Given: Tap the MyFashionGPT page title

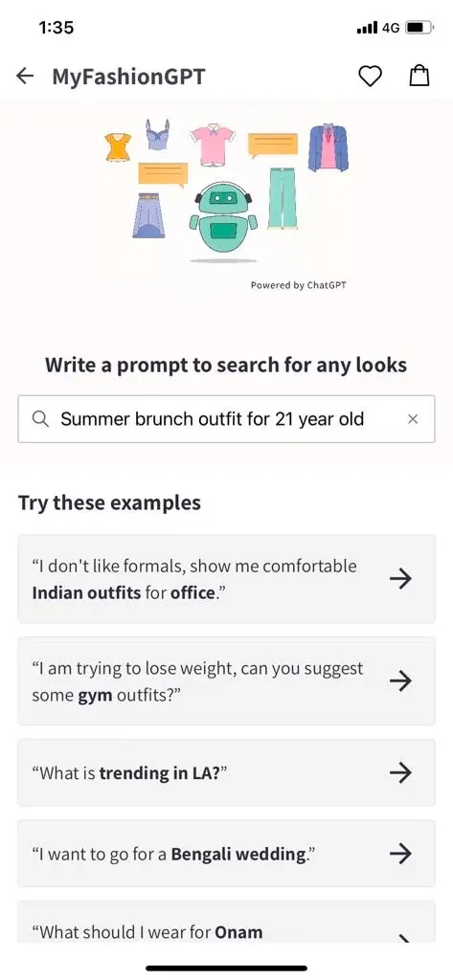Looking at the screenshot, I should tap(129, 77).
